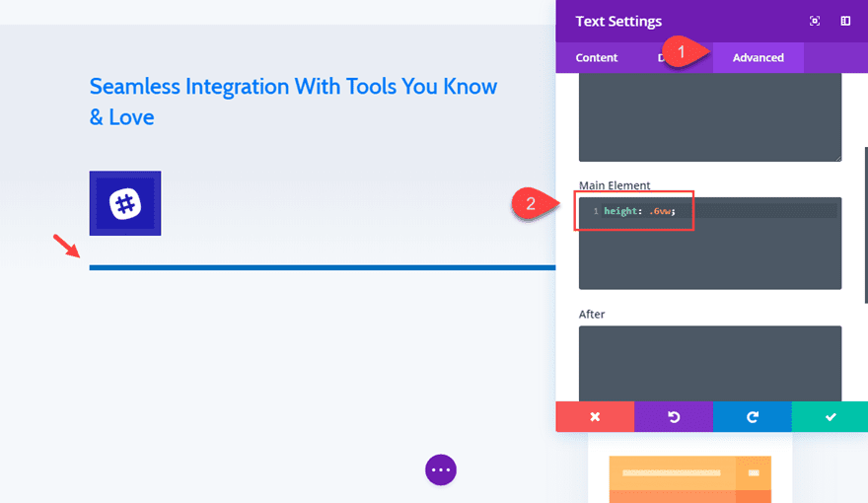Click into the Main Element CSS field
868x503 pixels.
pyautogui.click(x=710, y=243)
